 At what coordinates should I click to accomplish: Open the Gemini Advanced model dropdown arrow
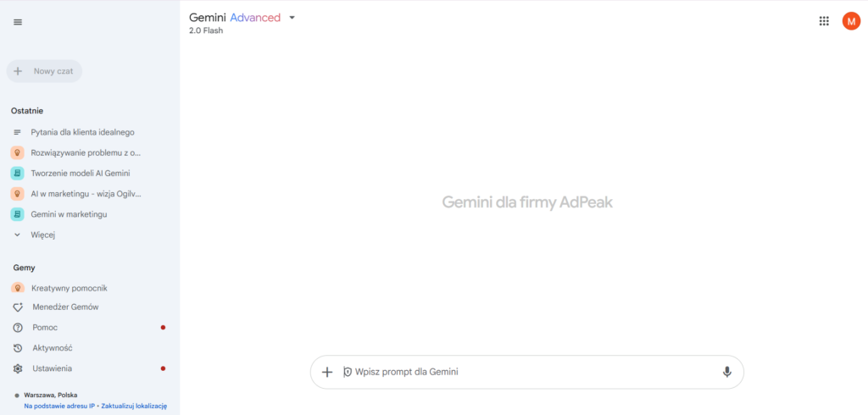[x=292, y=18]
